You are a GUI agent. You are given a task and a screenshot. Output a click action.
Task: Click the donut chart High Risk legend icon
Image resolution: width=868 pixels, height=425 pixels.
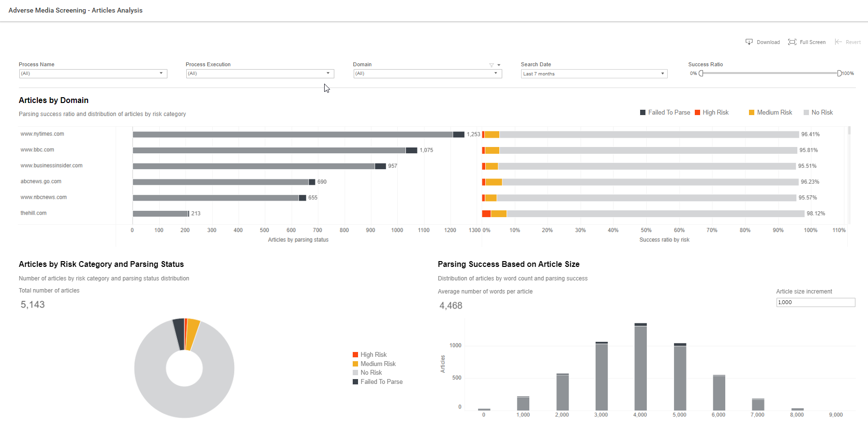356,355
